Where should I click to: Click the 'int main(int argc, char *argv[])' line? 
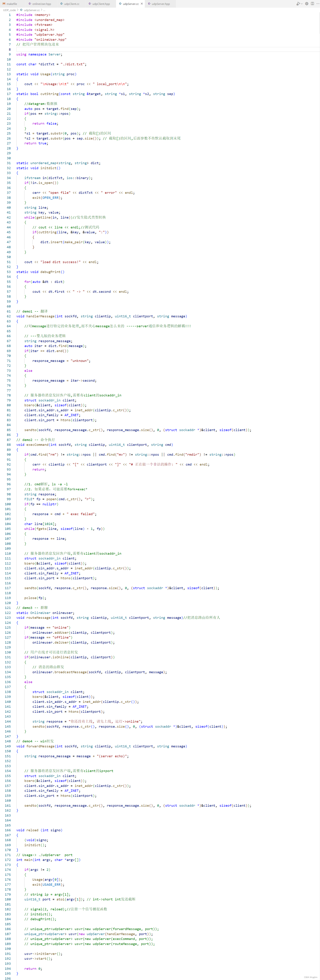48,860
